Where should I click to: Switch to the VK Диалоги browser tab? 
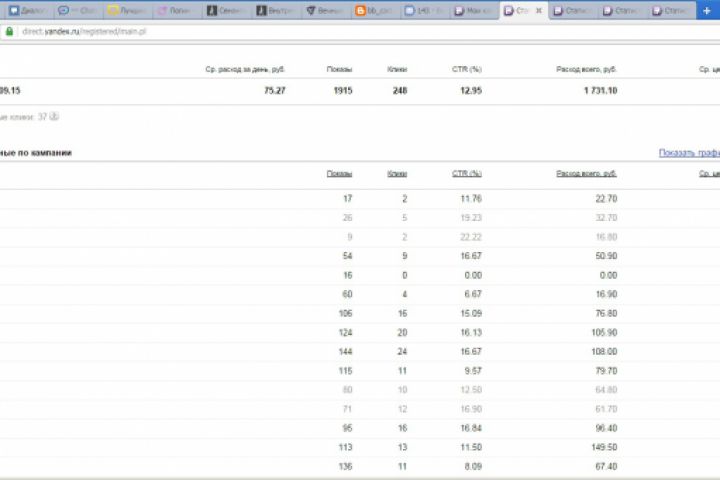click(x=28, y=11)
